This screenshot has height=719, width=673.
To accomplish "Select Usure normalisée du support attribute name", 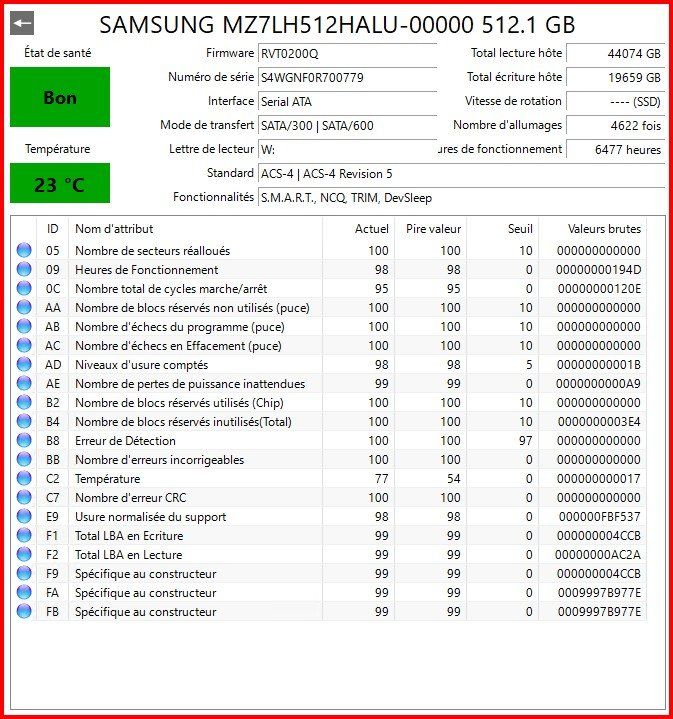I will pos(150,517).
